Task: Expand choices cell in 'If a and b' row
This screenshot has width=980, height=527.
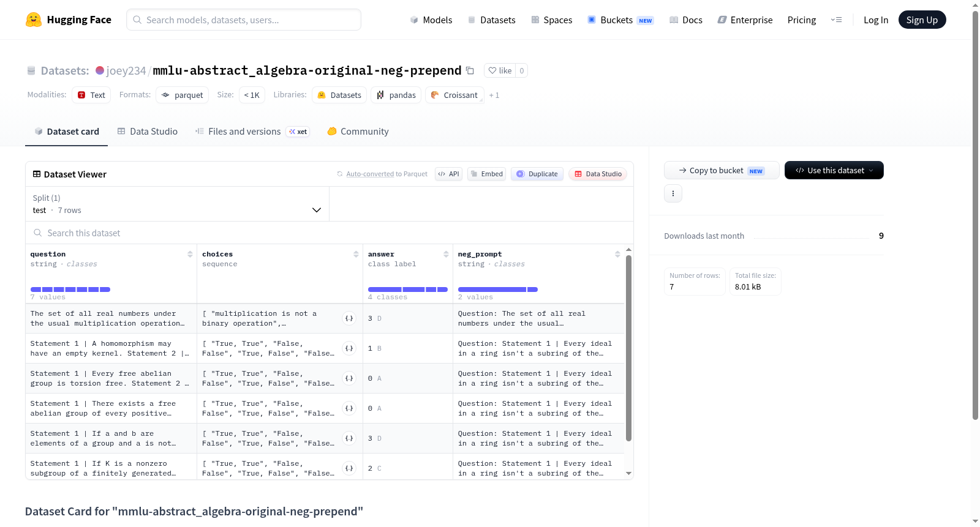Action: 349,438
